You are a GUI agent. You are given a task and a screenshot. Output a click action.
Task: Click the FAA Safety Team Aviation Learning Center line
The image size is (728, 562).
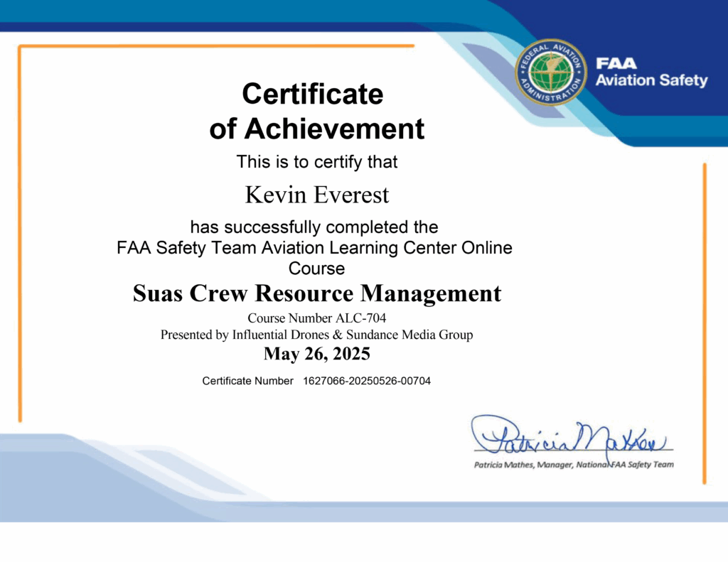coord(314,248)
